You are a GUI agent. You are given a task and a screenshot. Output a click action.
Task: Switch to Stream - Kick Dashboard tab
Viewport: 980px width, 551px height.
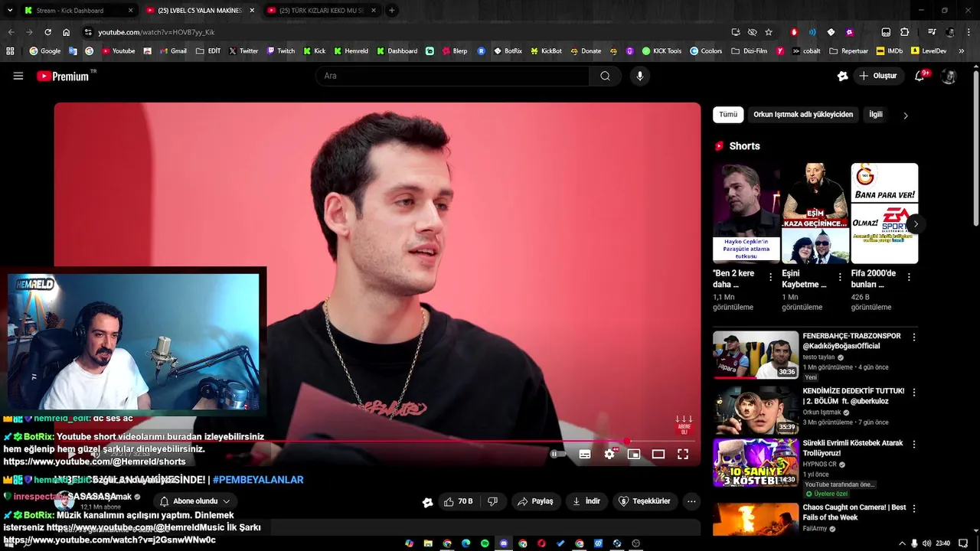pyautogui.click(x=77, y=11)
